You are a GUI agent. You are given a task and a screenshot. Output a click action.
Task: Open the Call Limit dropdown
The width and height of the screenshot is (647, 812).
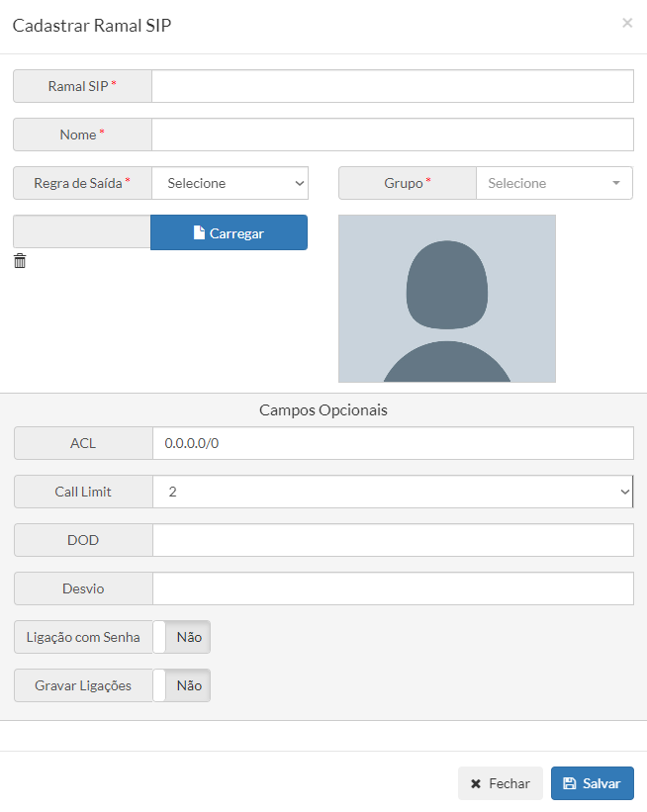[x=393, y=492]
